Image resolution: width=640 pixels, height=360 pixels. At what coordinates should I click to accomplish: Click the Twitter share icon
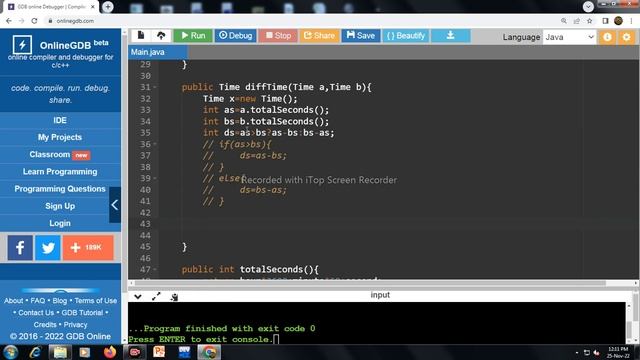[48, 248]
